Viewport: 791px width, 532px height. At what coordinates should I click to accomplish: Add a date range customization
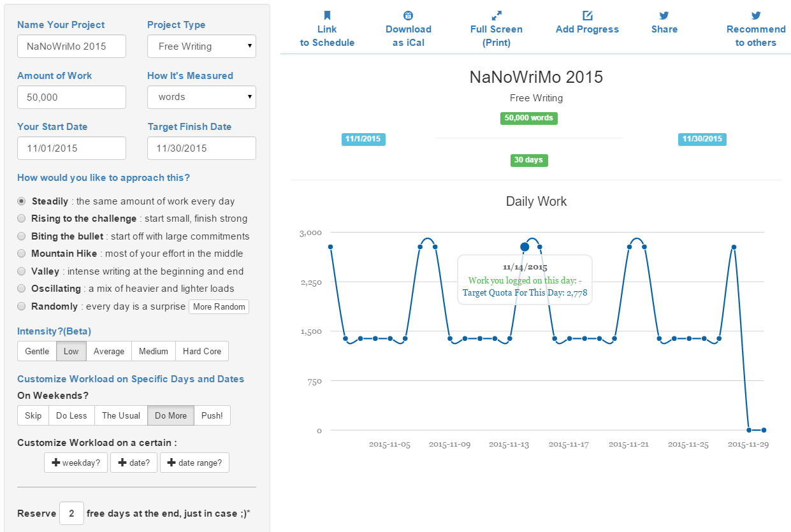[x=194, y=463]
